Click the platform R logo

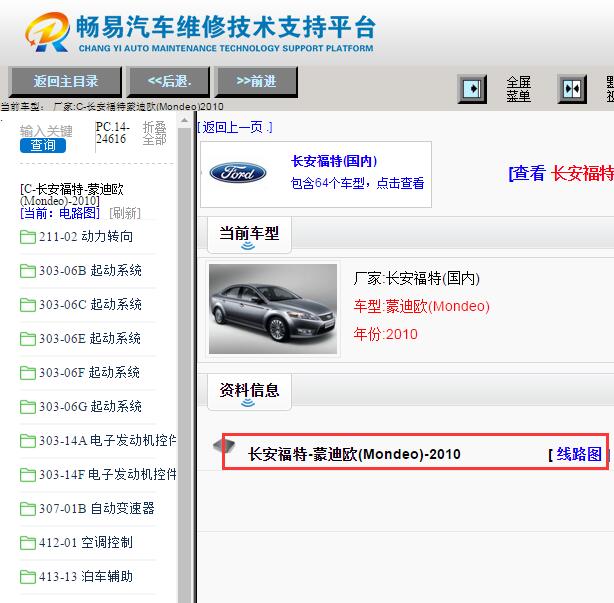pos(48,32)
